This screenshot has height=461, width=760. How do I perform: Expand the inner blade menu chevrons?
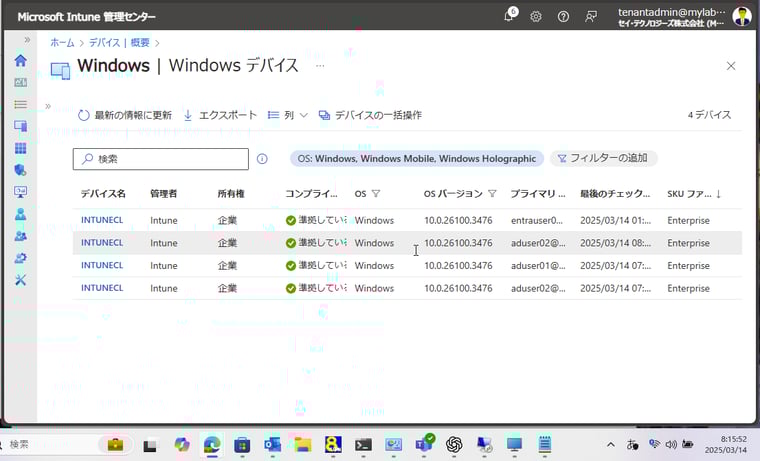pos(48,106)
